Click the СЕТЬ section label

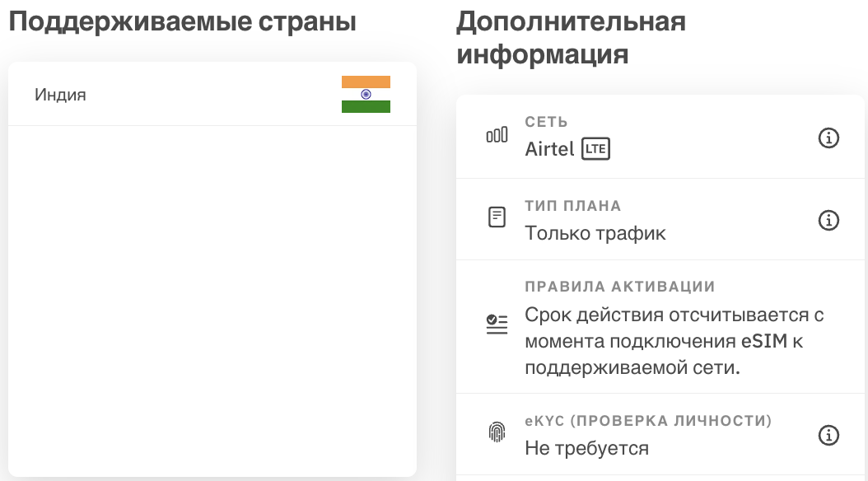click(546, 122)
